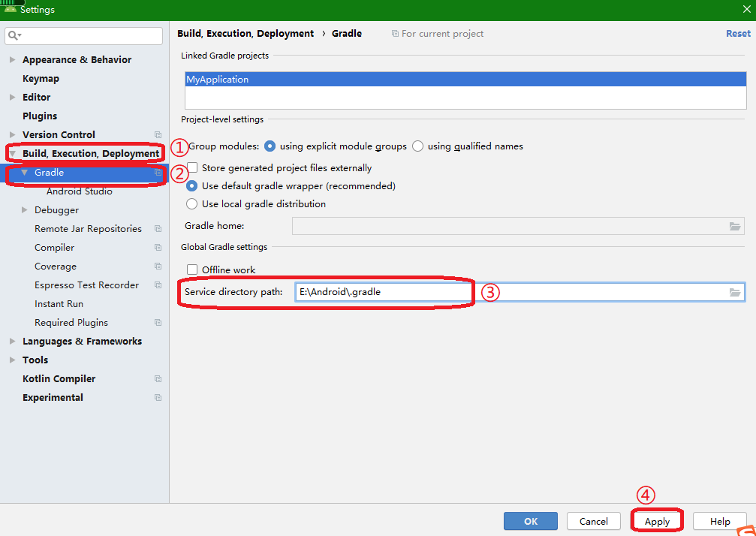
Task: Open the Compiler settings page
Action: click(55, 248)
